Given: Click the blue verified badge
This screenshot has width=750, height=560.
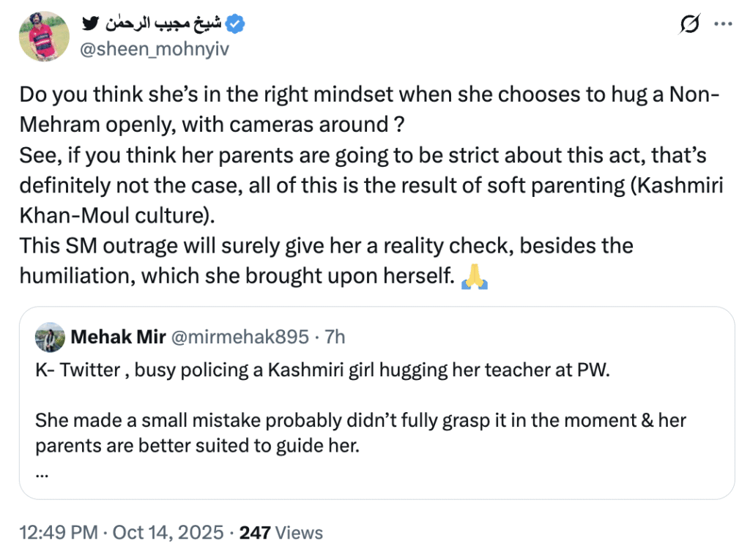Looking at the screenshot, I should [236, 25].
